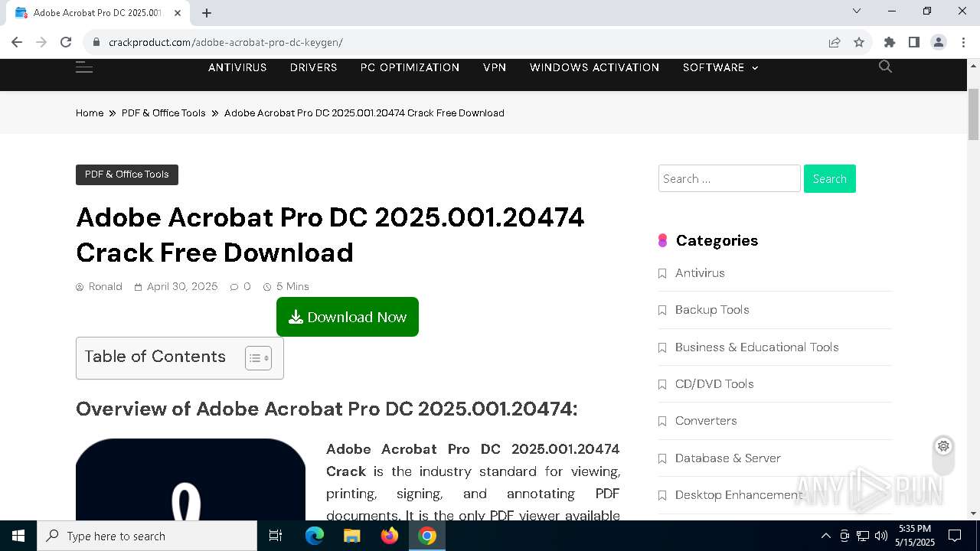
Task: Click the browser back arrow
Action: click(x=17, y=42)
